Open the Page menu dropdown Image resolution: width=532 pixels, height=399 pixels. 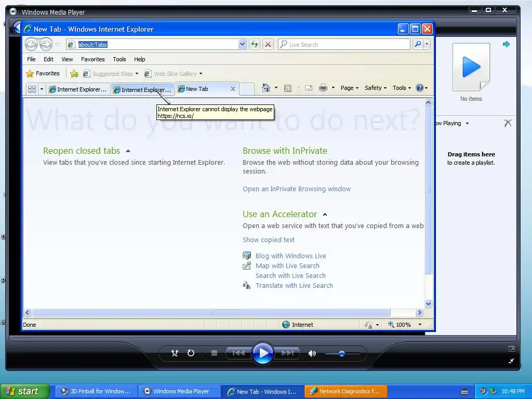point(350,88)
